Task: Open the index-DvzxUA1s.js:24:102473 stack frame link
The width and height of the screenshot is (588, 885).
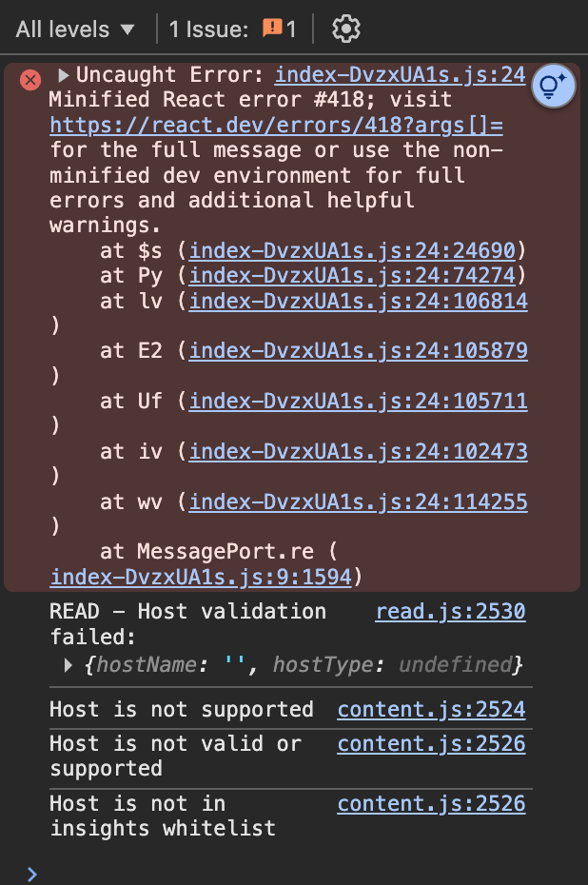Action: point(359,451)
